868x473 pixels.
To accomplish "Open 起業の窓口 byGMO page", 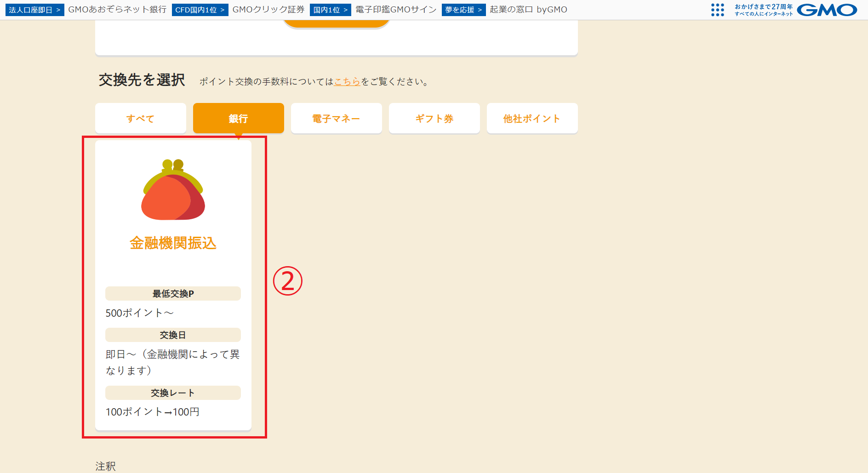I will [527, 9].
